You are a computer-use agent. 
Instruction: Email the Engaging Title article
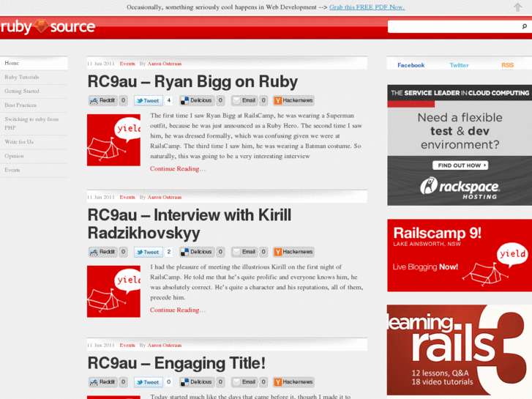[244, 382]
